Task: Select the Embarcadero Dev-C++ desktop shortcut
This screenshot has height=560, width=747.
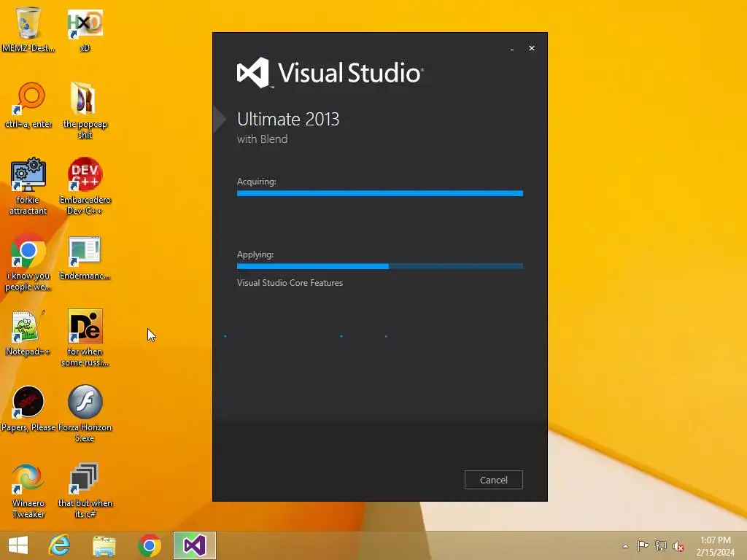Action: coord(85,186)
